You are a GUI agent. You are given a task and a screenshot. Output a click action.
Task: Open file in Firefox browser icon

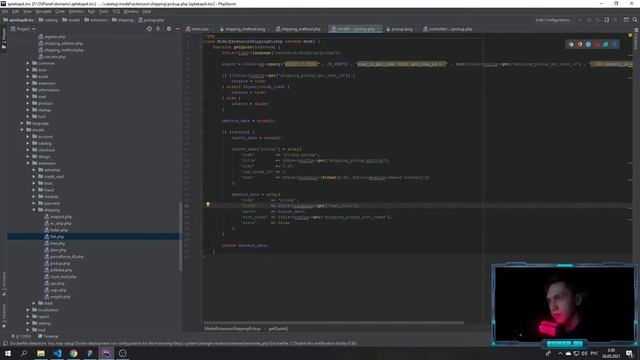580,44
